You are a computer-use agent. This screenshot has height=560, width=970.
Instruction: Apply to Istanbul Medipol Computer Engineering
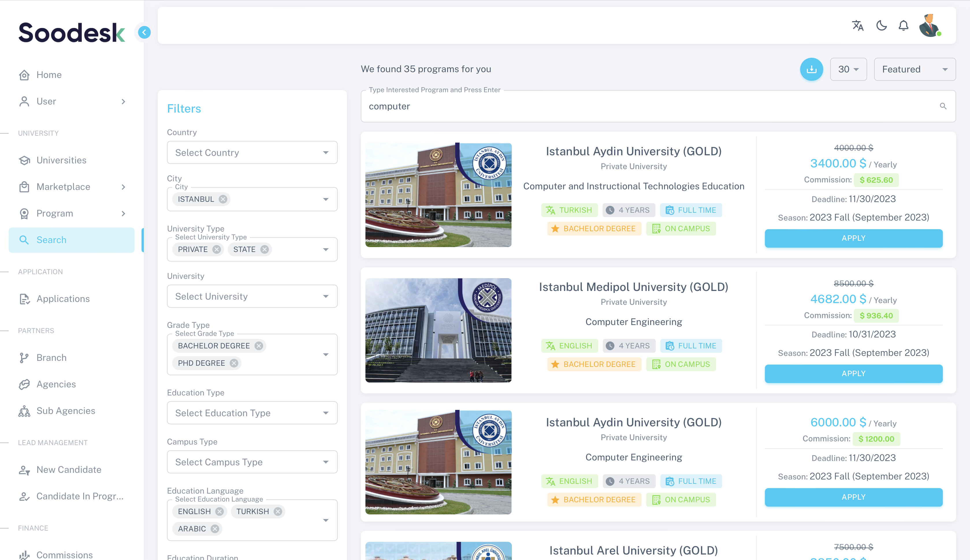[853, 374]
